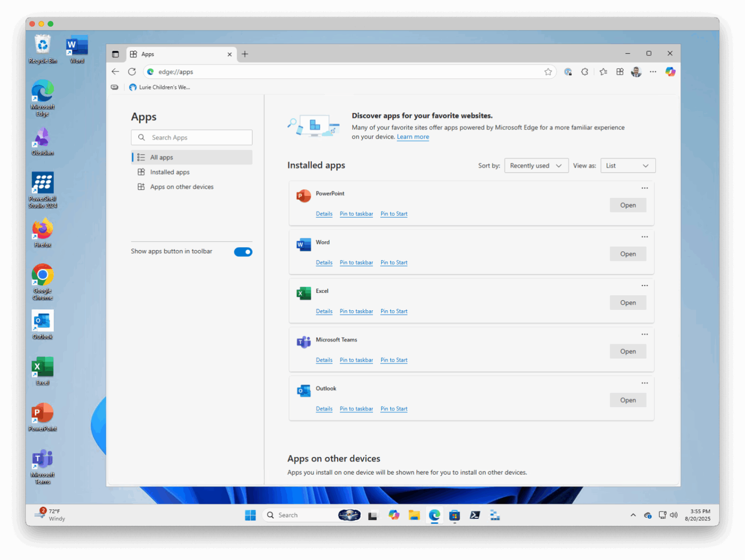Click the Edge profile avatar

click(x=636, y=71)
